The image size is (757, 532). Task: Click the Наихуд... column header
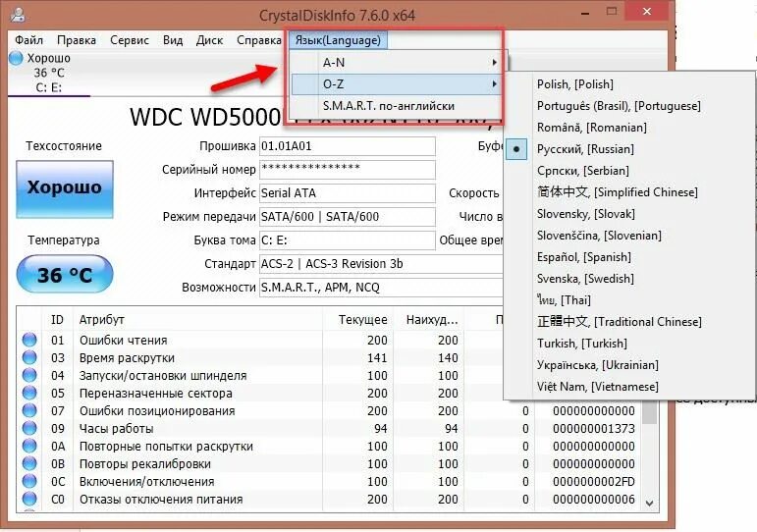point(429,320)
